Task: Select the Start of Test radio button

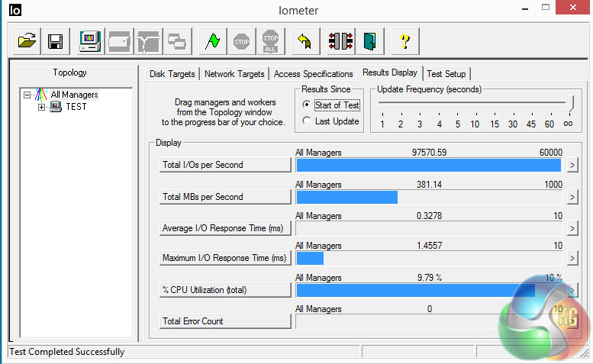Action: coord(306,105)
